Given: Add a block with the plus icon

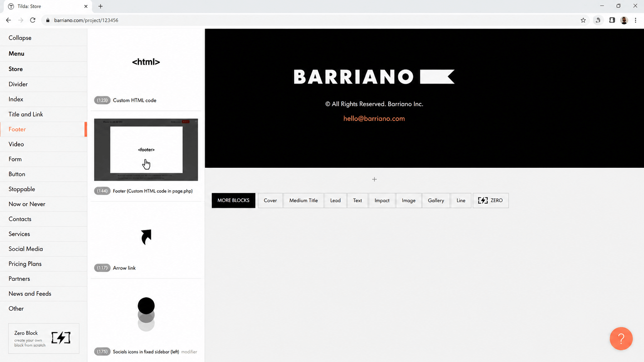Looking at the screenshot, I should pyautogui.click(x=374, y=179).
